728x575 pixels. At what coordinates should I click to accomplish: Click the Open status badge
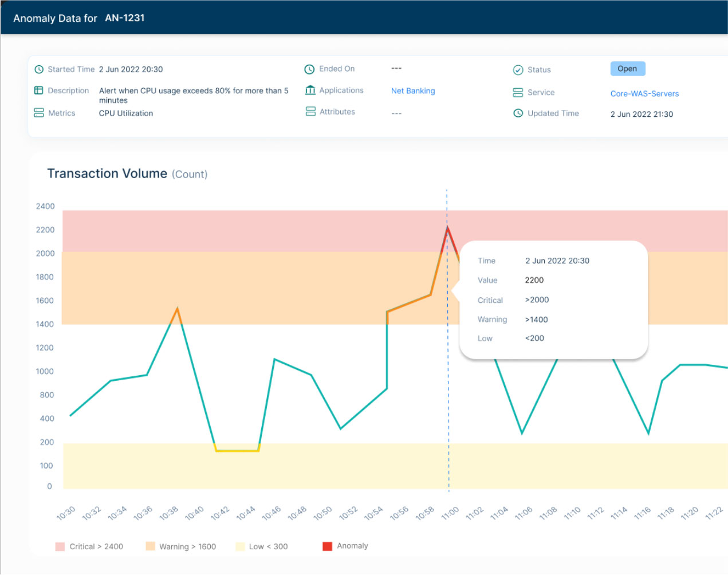point(627,69)
